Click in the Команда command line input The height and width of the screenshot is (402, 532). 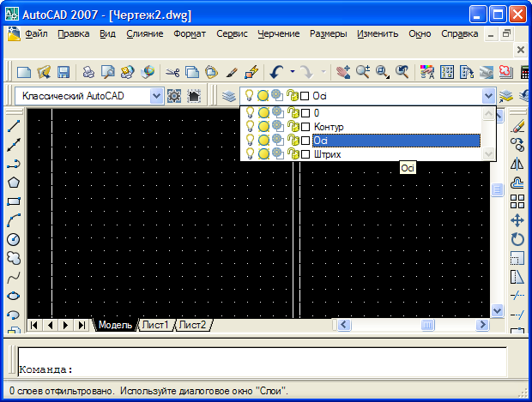(262, 362)
